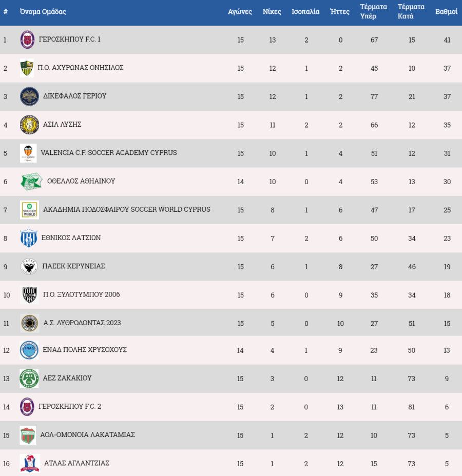The width and height of the screenshot is (462, 476).
Task: Open the ΑΟΛ-ΟΜΟΝΟΙΑ ΛΑΚΑΤΑΜΙΑΣ team name
Action: pyautogui.click(x=87, y=435)
